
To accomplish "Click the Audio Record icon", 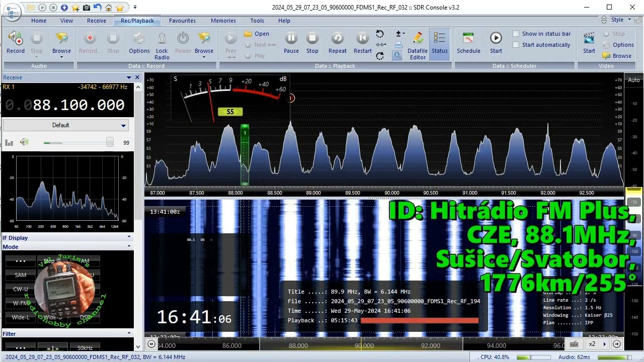I will click(x=15, y=38).
